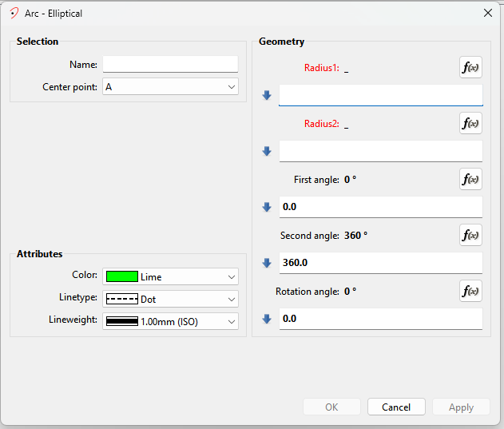
Task: Click the Second angle field containing 360.0
Action: 380,263
